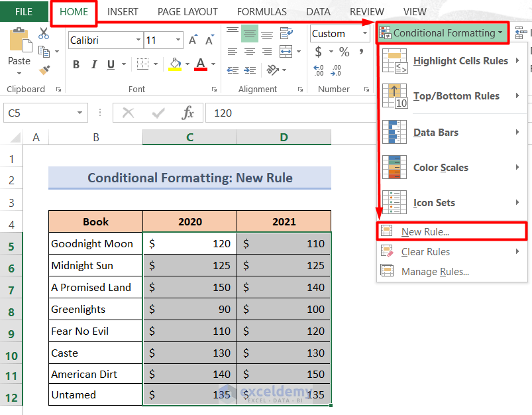
Task: Apply Percent Style number format
Action: [344, 51]
